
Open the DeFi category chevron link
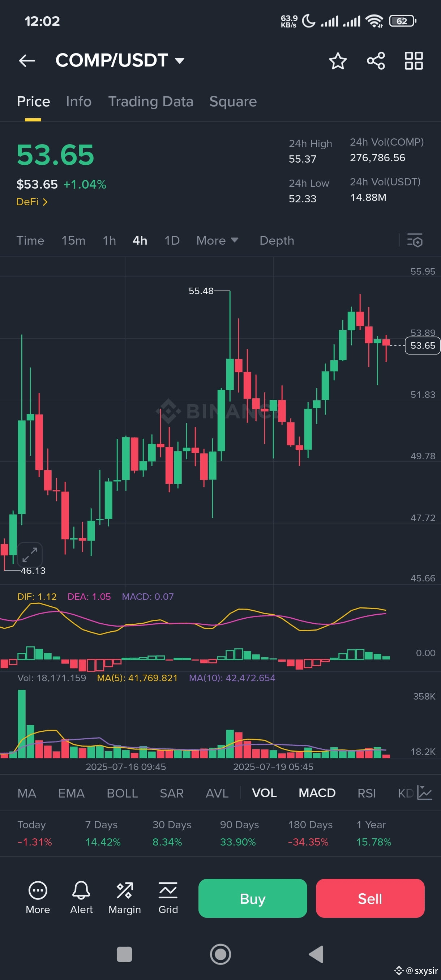[32, 202]
